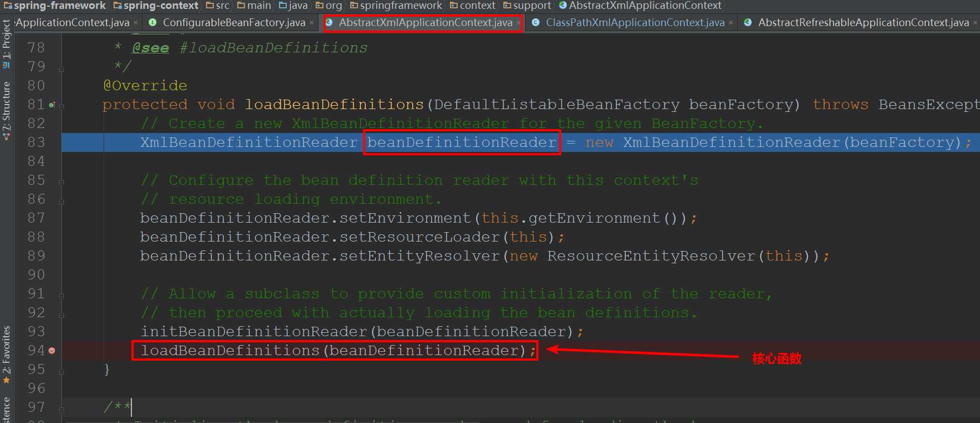Close the ClassPathXmlApplicationContext.java tab
The height and width of the screenshot is (423, 980).
tap(731, 23)
